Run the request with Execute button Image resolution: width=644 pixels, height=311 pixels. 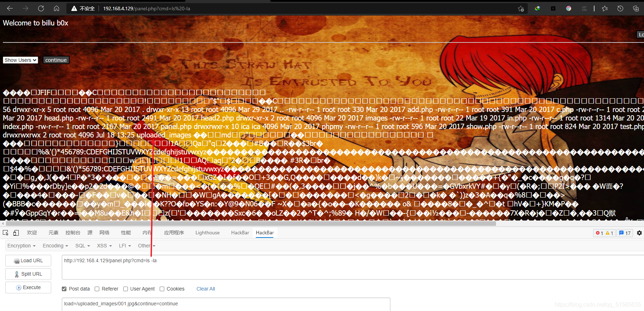pos(28,287)
